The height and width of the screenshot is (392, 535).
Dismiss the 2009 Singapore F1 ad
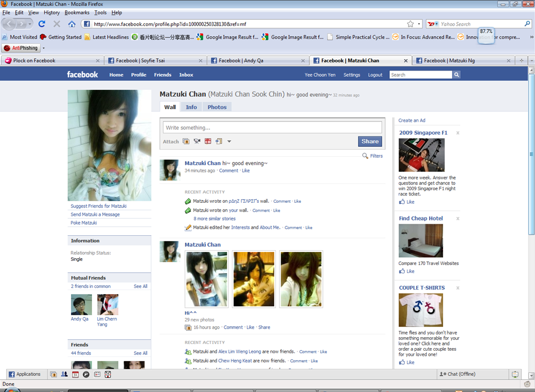click(x=458, y=133)
